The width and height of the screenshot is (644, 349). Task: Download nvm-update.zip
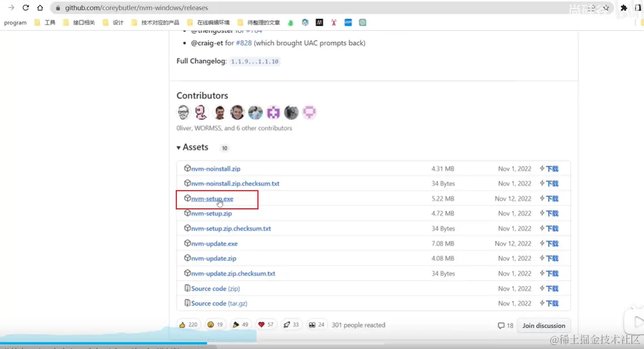[x=214, y=258]
